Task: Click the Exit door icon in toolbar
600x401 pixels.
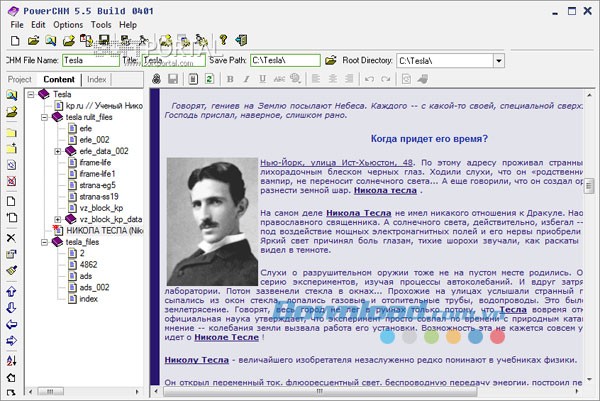Action: click(x=241, y=41)
